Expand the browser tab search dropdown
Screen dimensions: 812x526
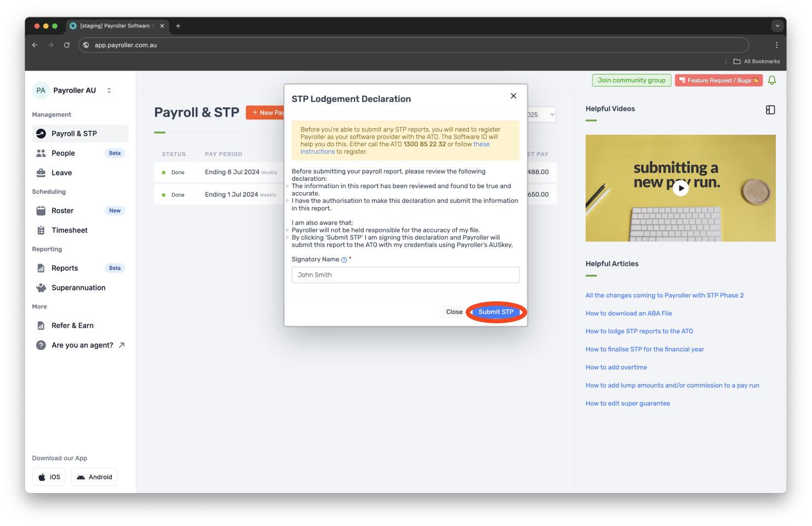coord(777,26)
